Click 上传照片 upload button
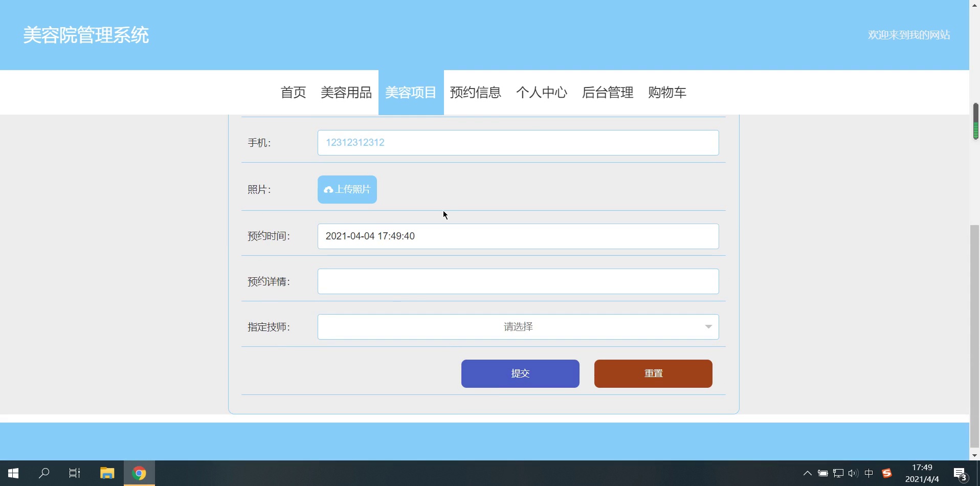The width and height of the screenshot is (980, 486). (347, 190)
